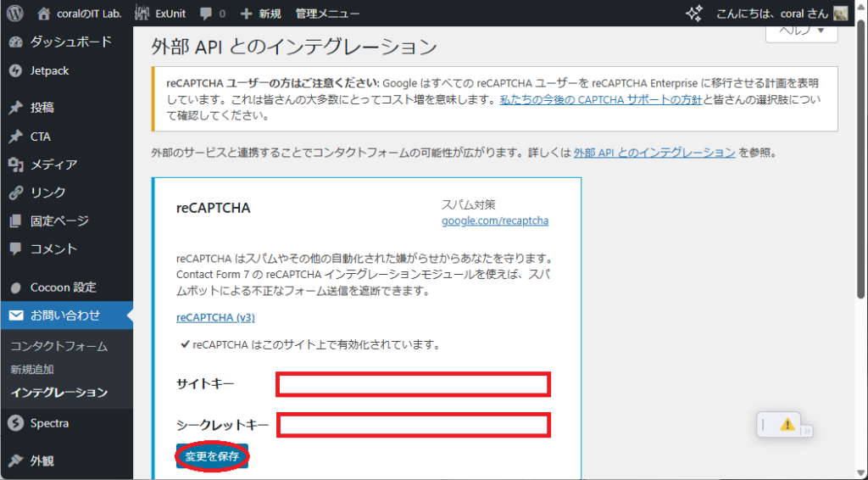Click the メディア media icon
The width and height of the screenshot is (868, 480).
click(15, 165)
